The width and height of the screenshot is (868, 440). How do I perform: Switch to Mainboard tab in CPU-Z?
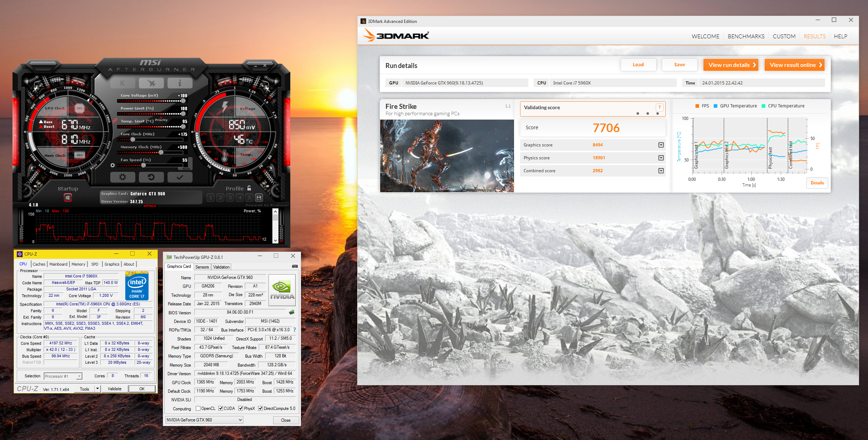[x=58, y=264]
